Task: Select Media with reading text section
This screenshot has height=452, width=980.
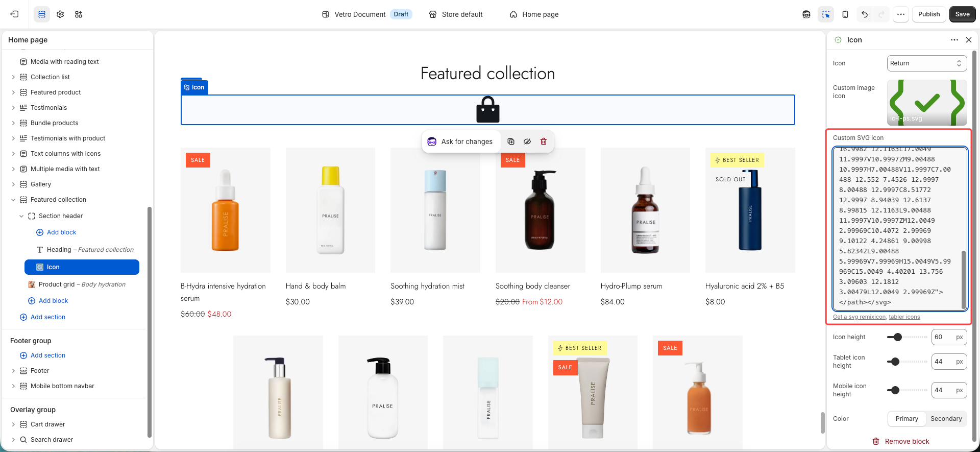Action: click(65, 62)
